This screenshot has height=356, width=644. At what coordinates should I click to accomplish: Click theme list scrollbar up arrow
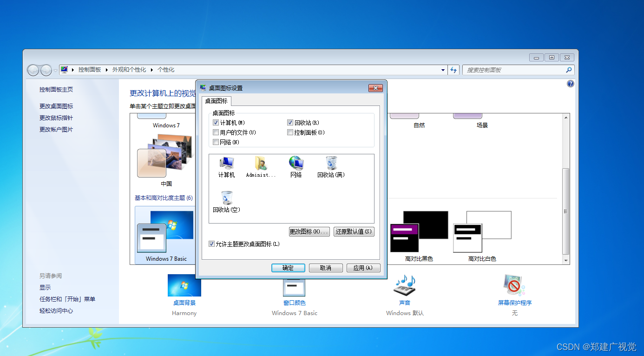[565, 118]
